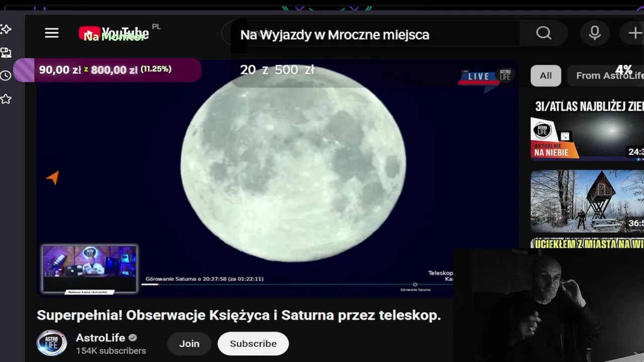Click the Górowanie Saturna o 20:27:58 caption

(204, 279)
